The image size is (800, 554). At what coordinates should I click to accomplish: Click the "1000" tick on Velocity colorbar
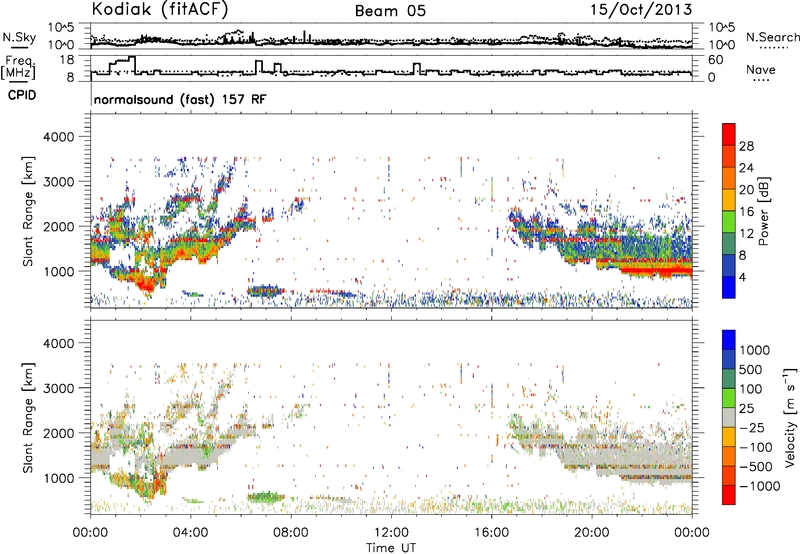[755, 350]
